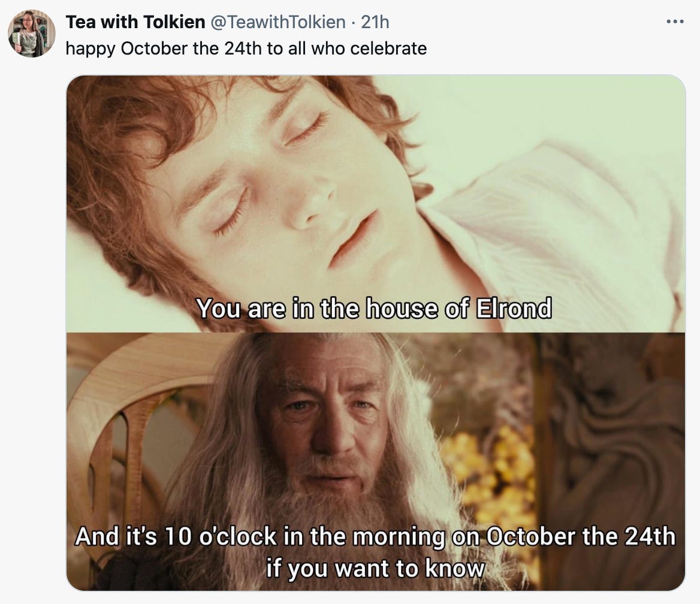Screen dimensions: 700x604
Task: Select the tweet text about October the 24th
Action: pos(246,49)
